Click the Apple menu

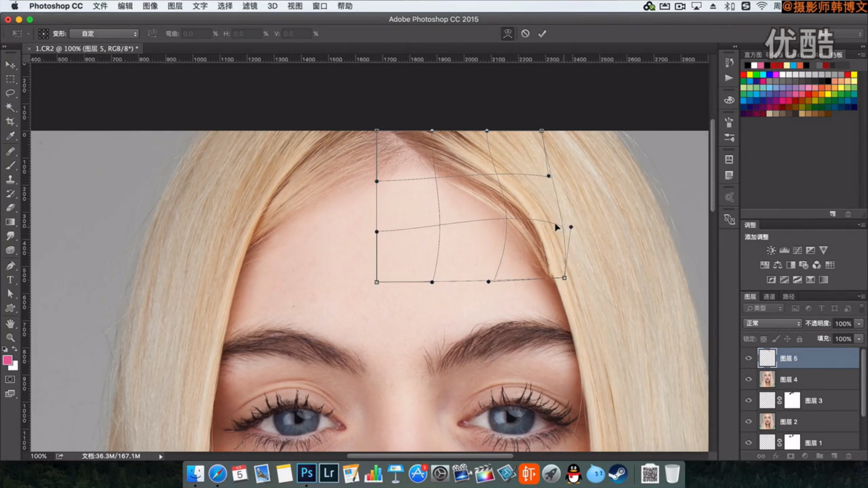click(x=15, y=6)
